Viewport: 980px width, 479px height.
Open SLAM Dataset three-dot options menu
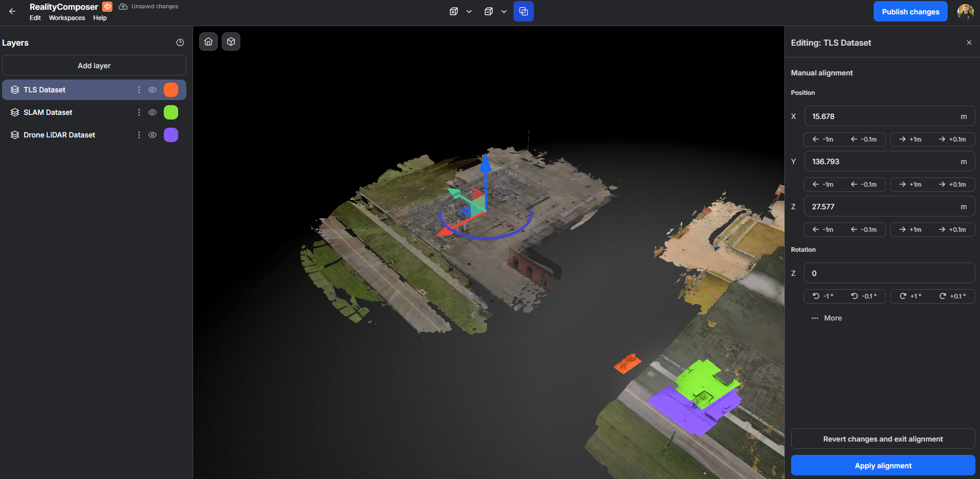click(139, 112)
